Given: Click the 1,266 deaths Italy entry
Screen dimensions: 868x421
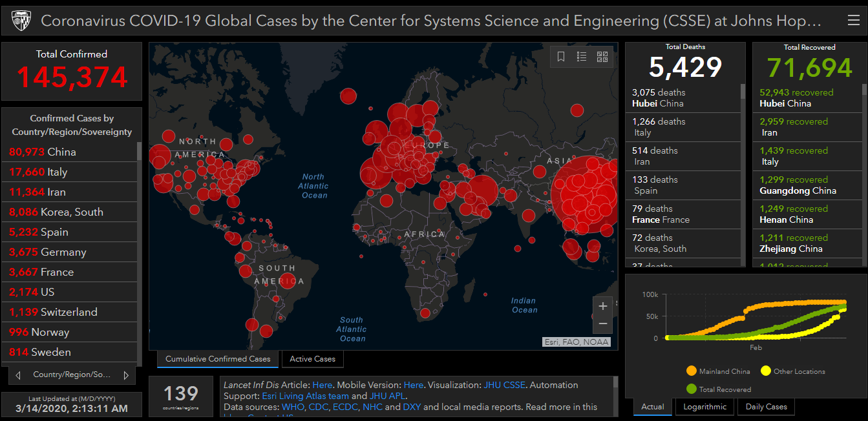Looking at the screenshot, I should (683, 127).
